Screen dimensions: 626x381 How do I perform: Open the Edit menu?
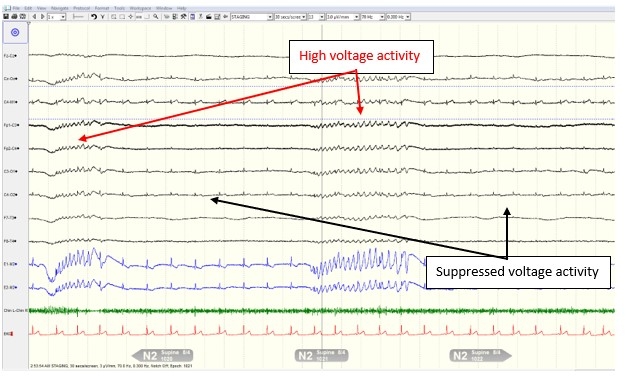(x=28, y=8)
